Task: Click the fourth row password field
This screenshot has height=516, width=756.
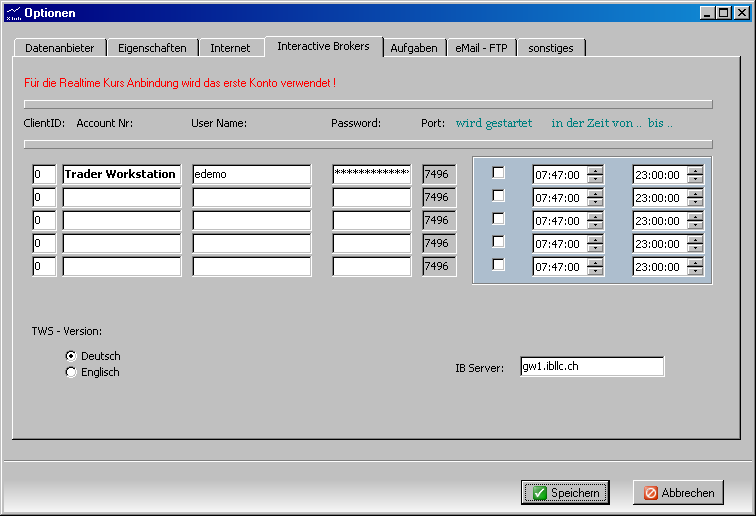Action: pyautogui.click(x=372, y=244)
